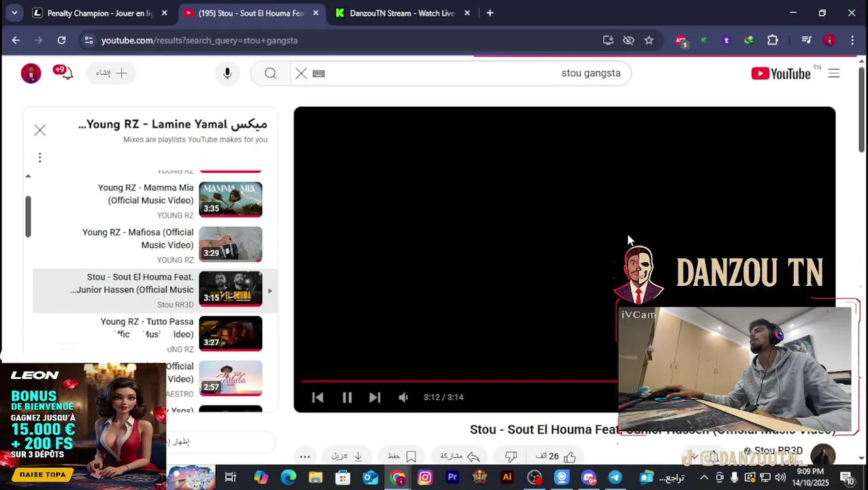The height and width of the screenshot is (490, 868).
Task: Open Instagram from the taskbar
Action: 425,477
